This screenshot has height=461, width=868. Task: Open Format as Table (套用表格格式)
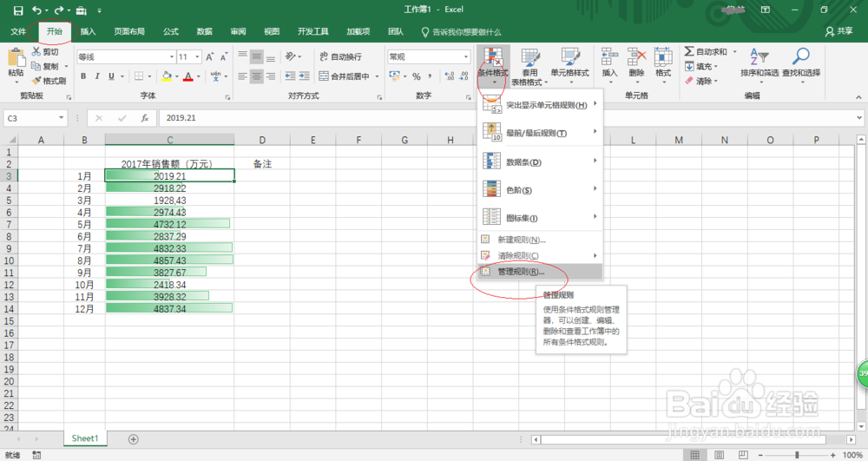[x=529, y=66]
